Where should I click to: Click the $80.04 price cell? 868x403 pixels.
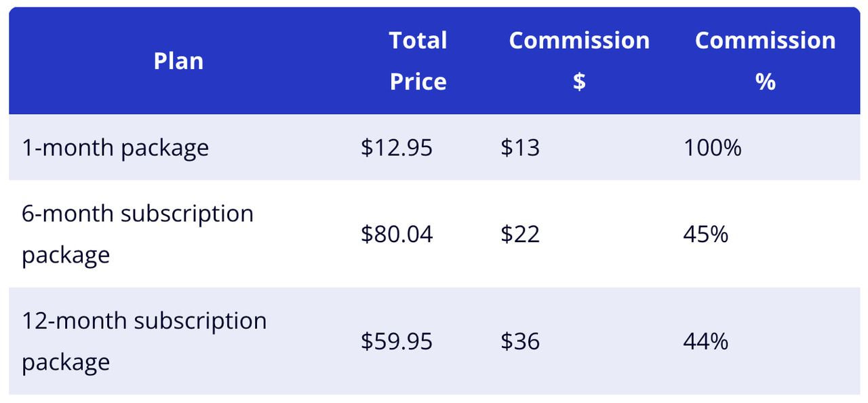pyautogui.click(x=397, y=234)
